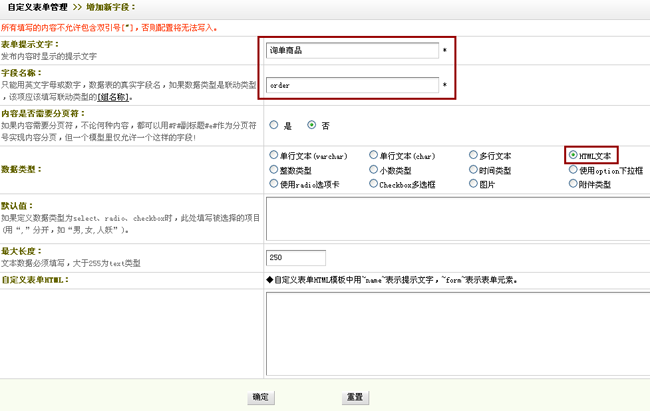
Task: Set pagination option to 是
Action: coord(273,125)
